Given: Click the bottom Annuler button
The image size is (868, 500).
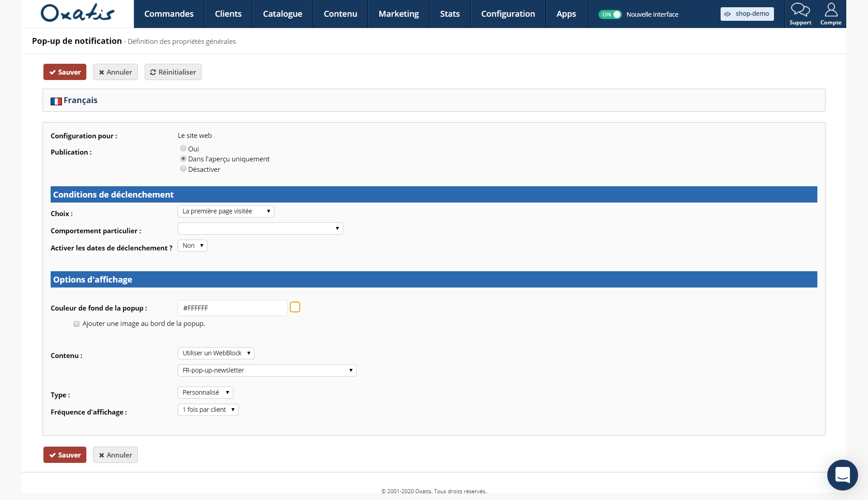Looking at the screenshot, I should click(x=115, y=455).
